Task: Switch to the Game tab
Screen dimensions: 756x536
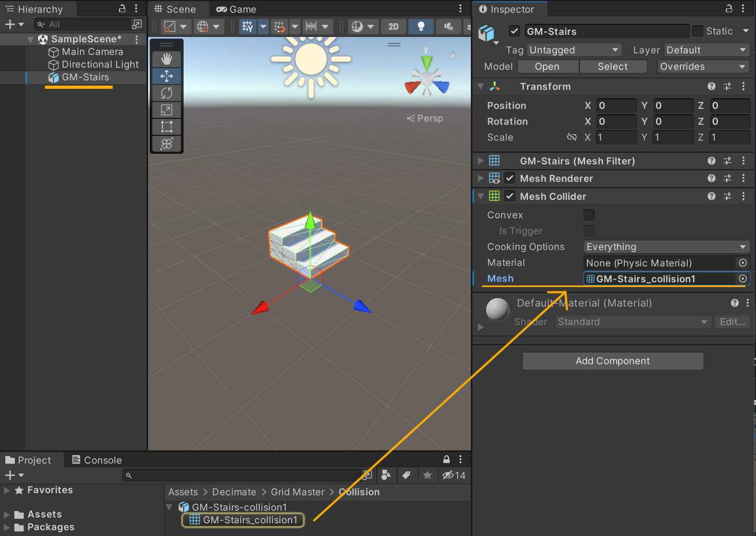Action: tap(236, 9)
